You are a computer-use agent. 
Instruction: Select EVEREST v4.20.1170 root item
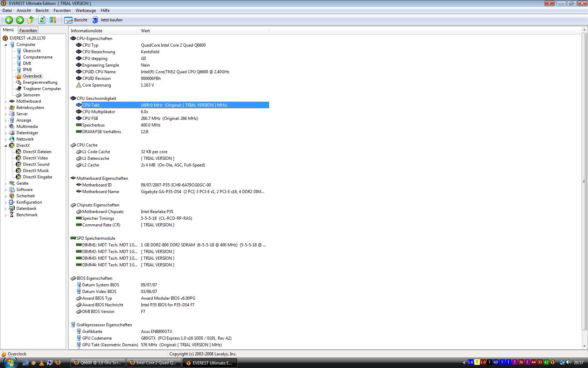(x=27, y=38)
